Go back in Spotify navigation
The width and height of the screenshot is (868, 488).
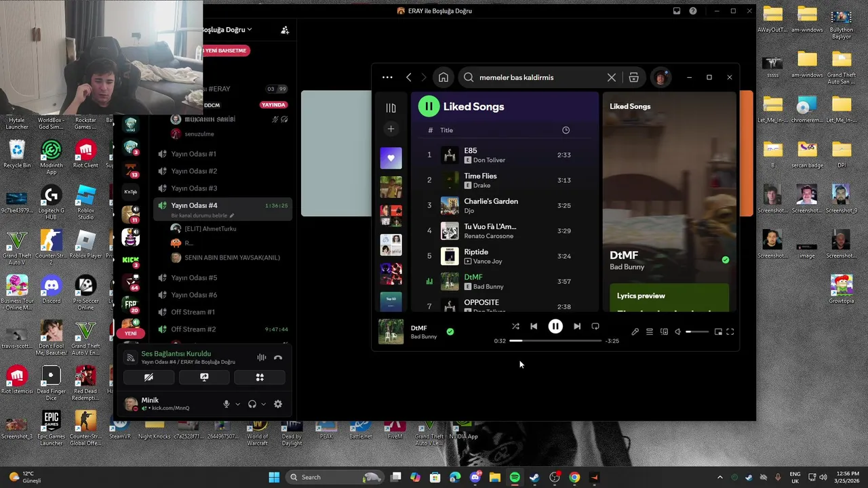click(x=409, y=77)
